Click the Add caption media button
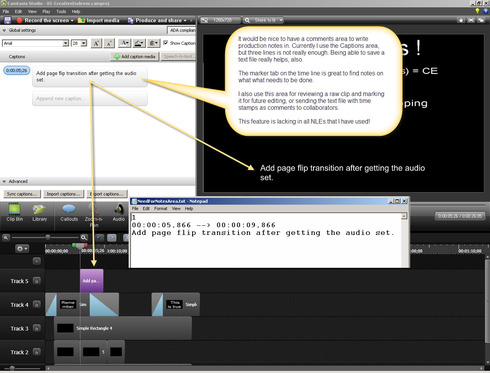The height and width of the screenshot is (373, 490). 135,57
